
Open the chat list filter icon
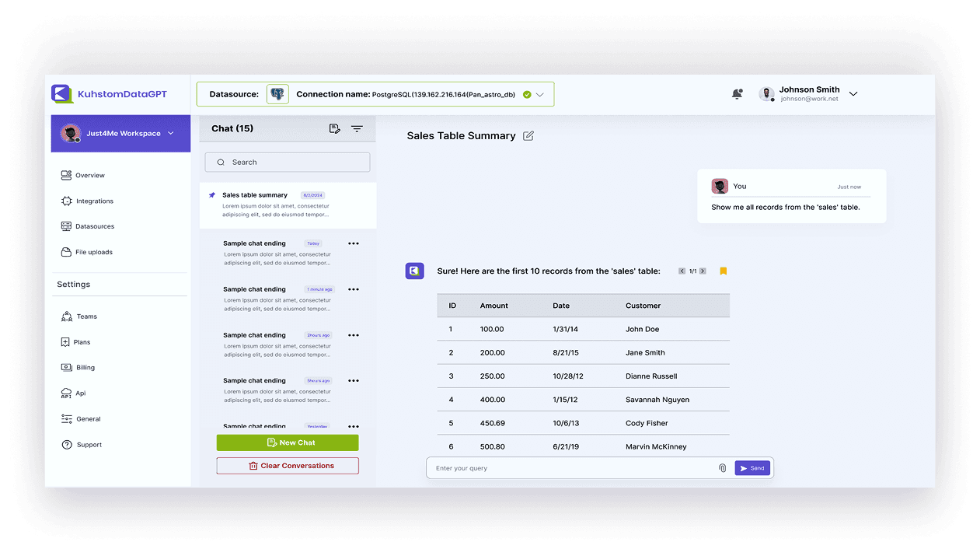tap(357, 128)
